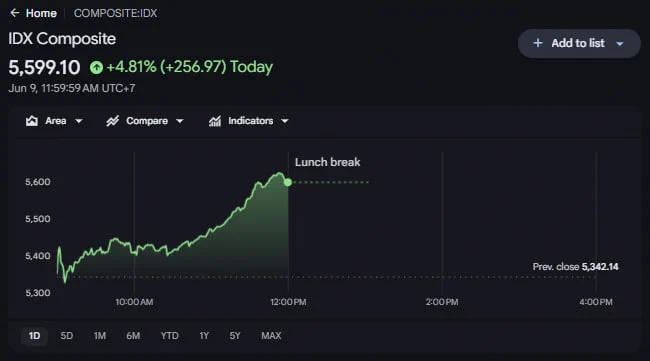Image resolution: width=650 pixels, height=361 pixels.
Task: Open the Add to list dropdown arrow
Action: point(620,44)
